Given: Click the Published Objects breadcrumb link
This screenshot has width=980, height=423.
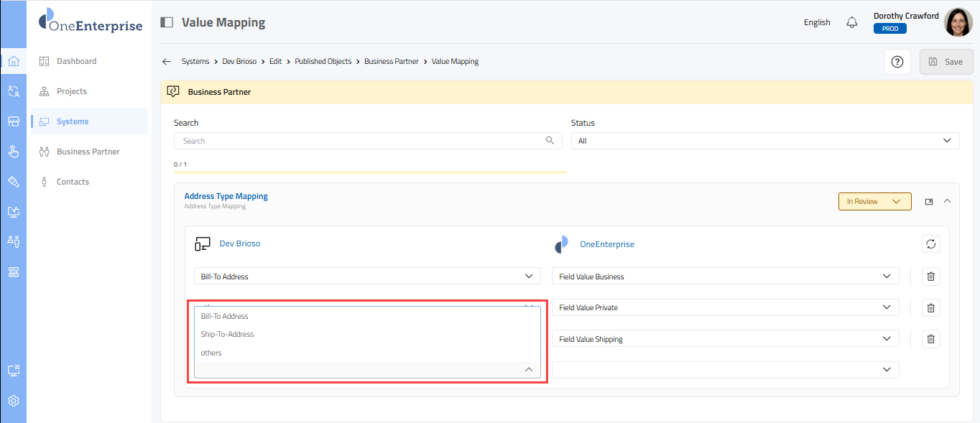Looking at the screenshot, I should point(323,62).
